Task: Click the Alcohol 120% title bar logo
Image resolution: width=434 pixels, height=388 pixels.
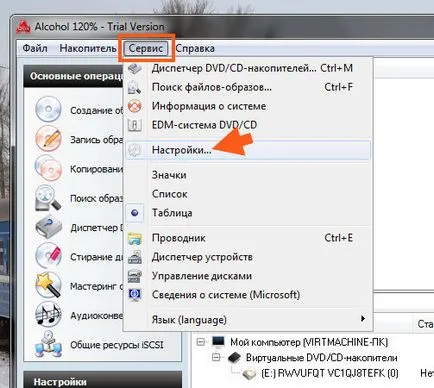Action: pyautogui.click(x=24, y=27)
